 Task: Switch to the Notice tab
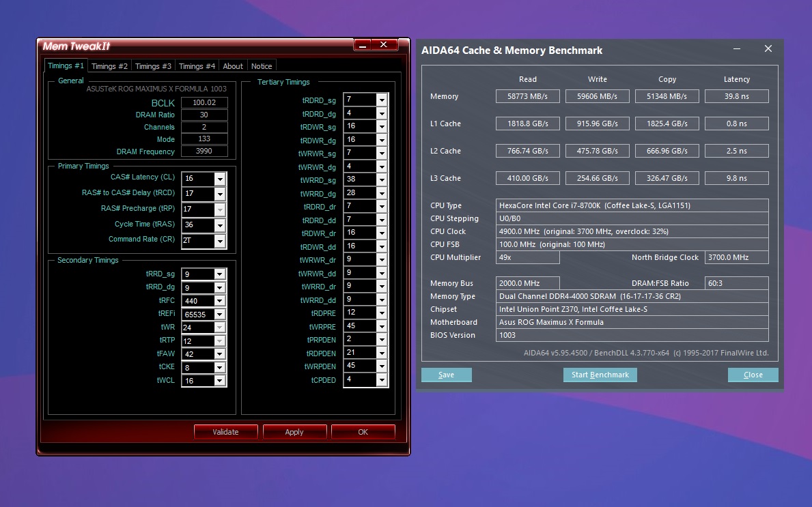point(262,66)
